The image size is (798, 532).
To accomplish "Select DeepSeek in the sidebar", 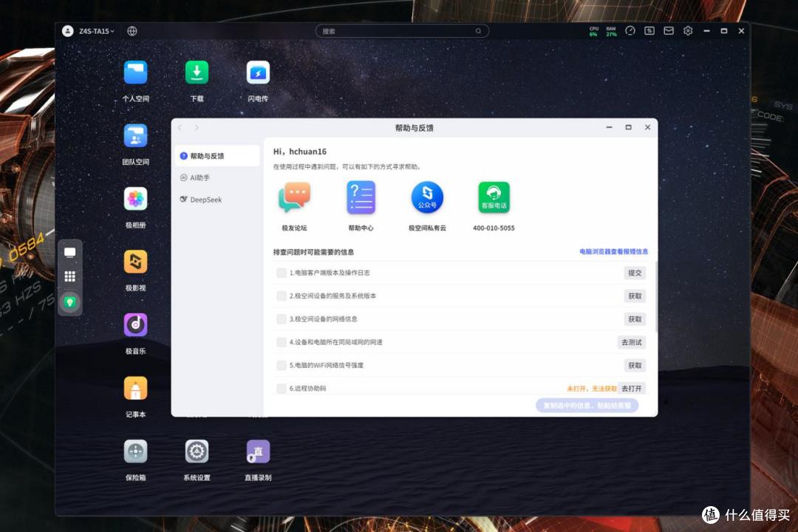I will click(x=217, y=199).
